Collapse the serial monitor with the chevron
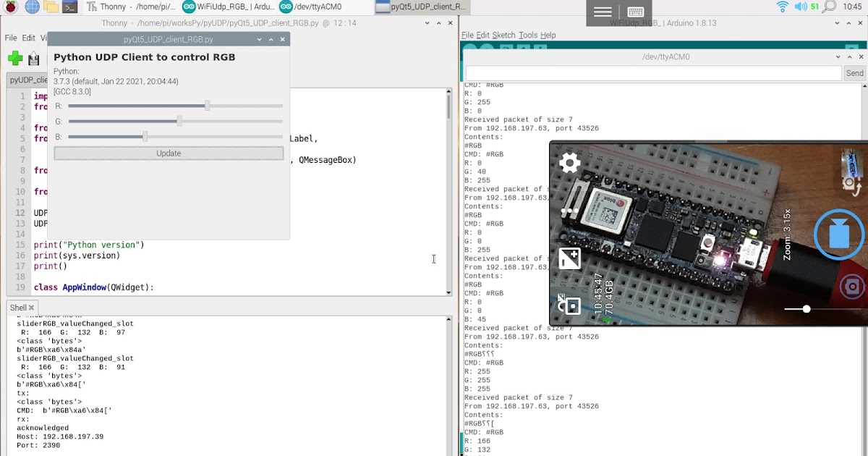This screenshot has width=868, height=456. 848,56
